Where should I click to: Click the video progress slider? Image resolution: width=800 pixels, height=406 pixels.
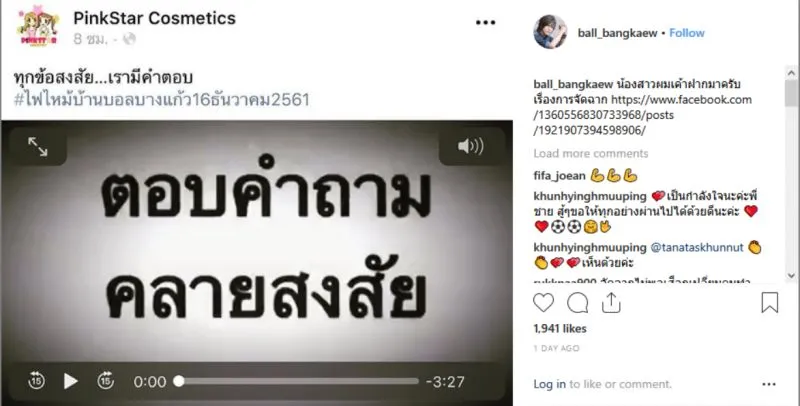(298, 381)
